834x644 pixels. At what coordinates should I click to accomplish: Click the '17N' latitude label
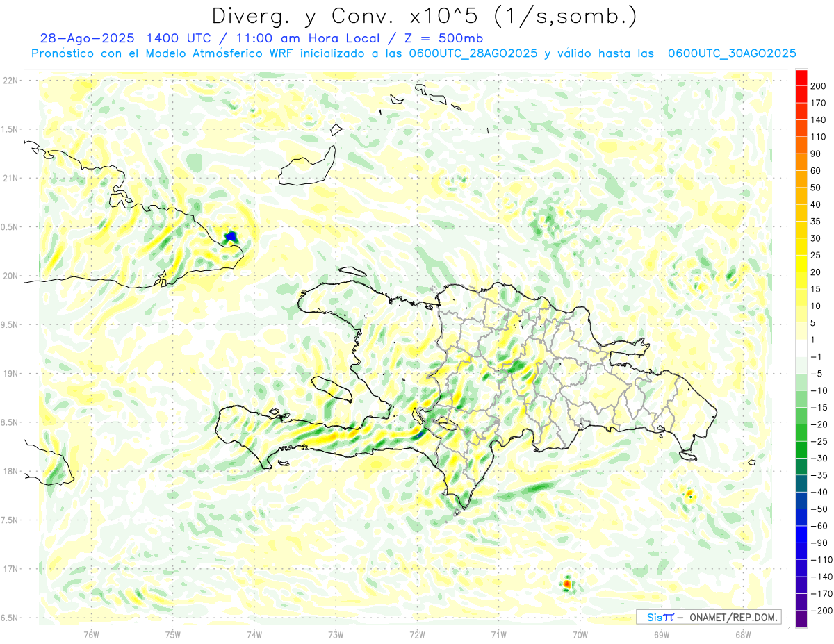coord(10,569)
